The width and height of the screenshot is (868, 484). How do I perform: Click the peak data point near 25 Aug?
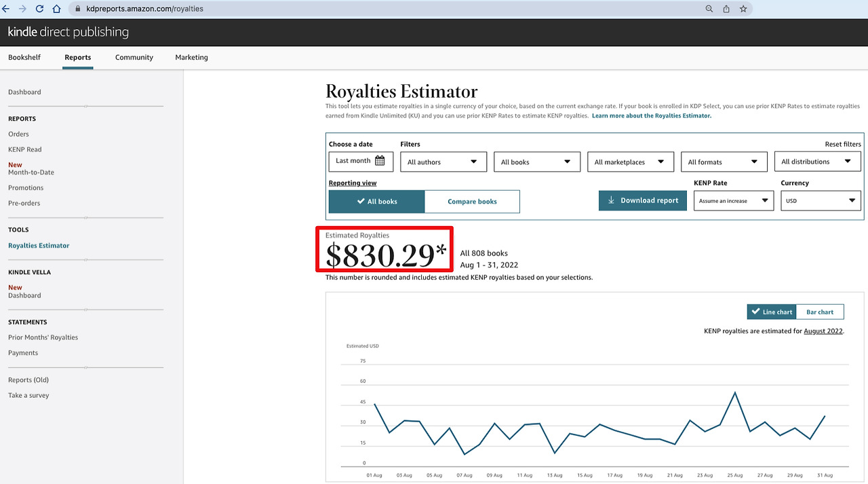(x=735, y=392)
